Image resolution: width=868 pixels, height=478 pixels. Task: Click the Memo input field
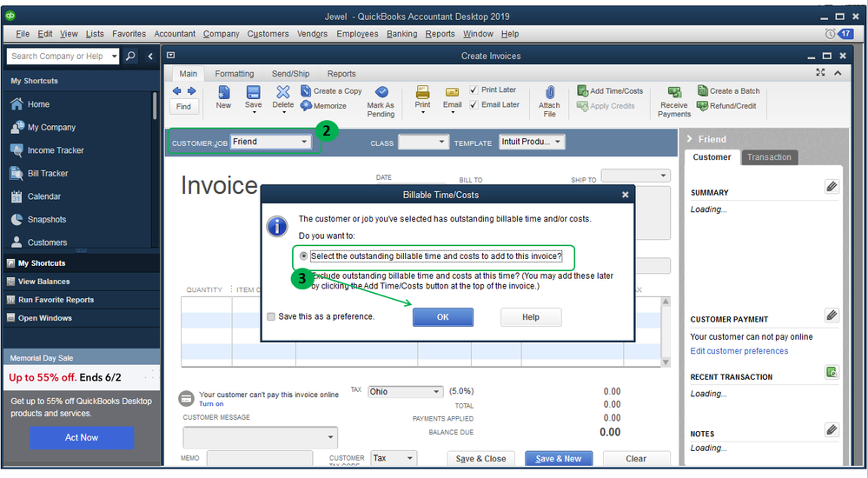tap(260, 458)
